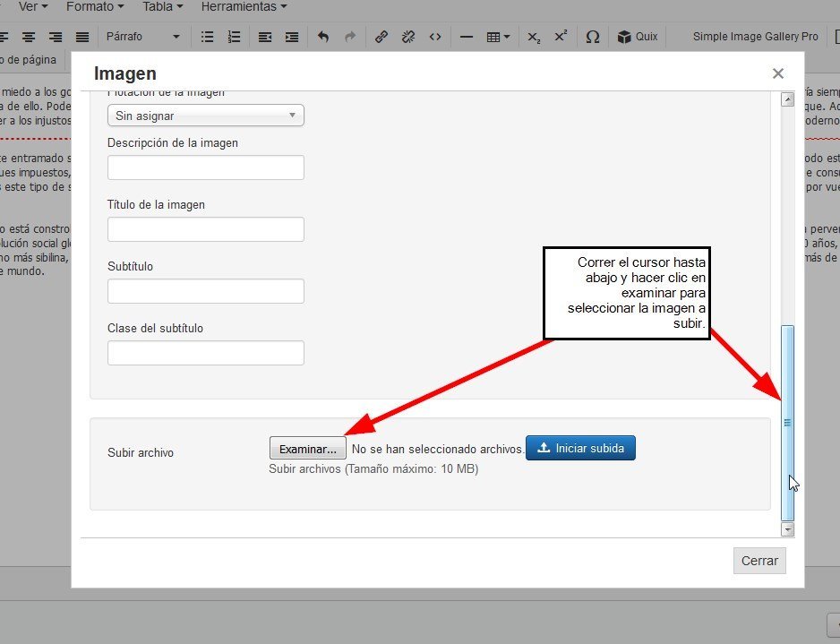This screenshot has width=840, height=644.
Task: Increase indent of paragraph
Action: [x=291, y=37]
